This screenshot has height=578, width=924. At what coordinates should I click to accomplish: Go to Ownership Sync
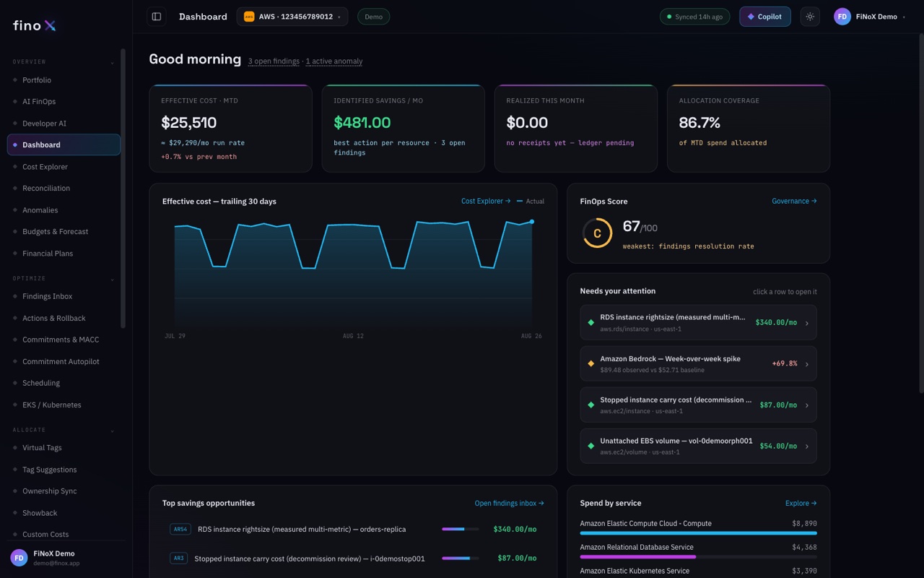pos(64,491)
